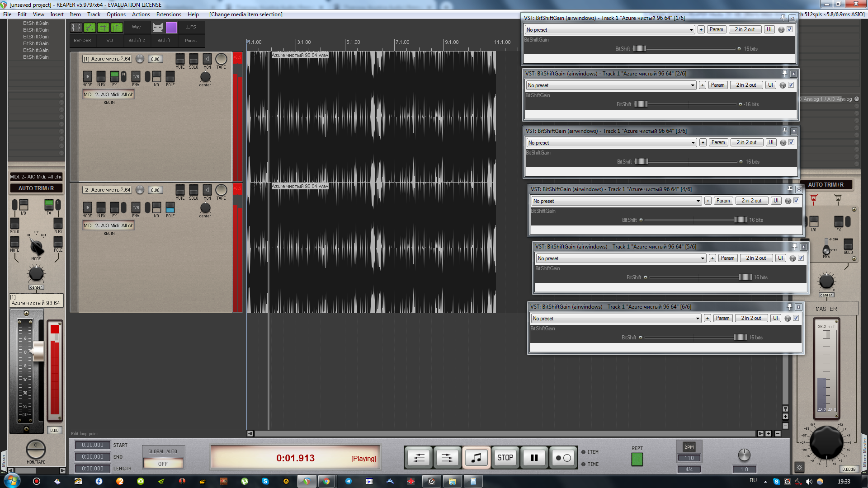Click the LUFS toolbar button
This screenshot has width=868, height=488.
pos(191,27)
